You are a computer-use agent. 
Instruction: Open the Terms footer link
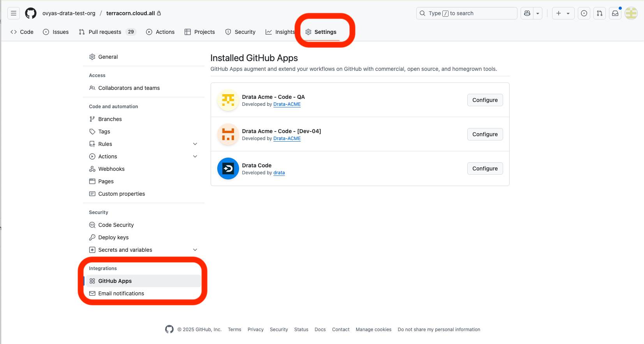235,330
